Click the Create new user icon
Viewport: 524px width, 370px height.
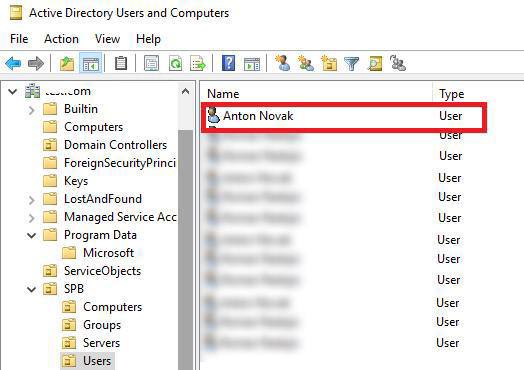[x=283, y=63]
